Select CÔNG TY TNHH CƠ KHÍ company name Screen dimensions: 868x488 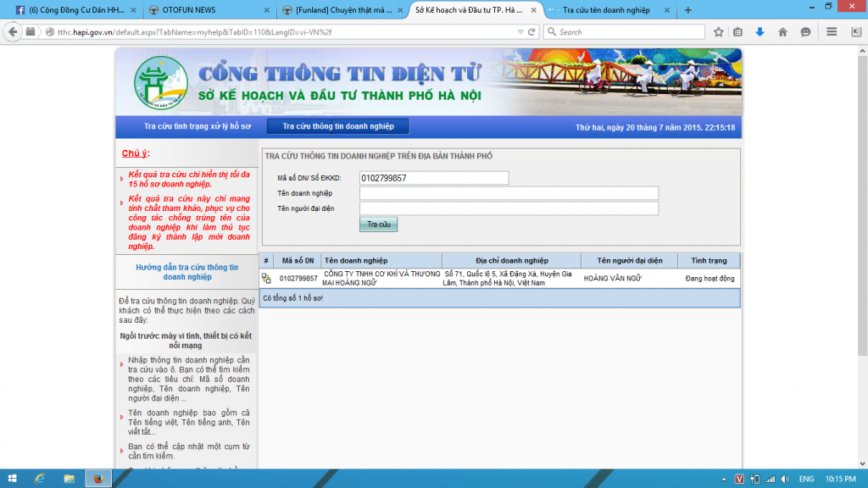381,278
